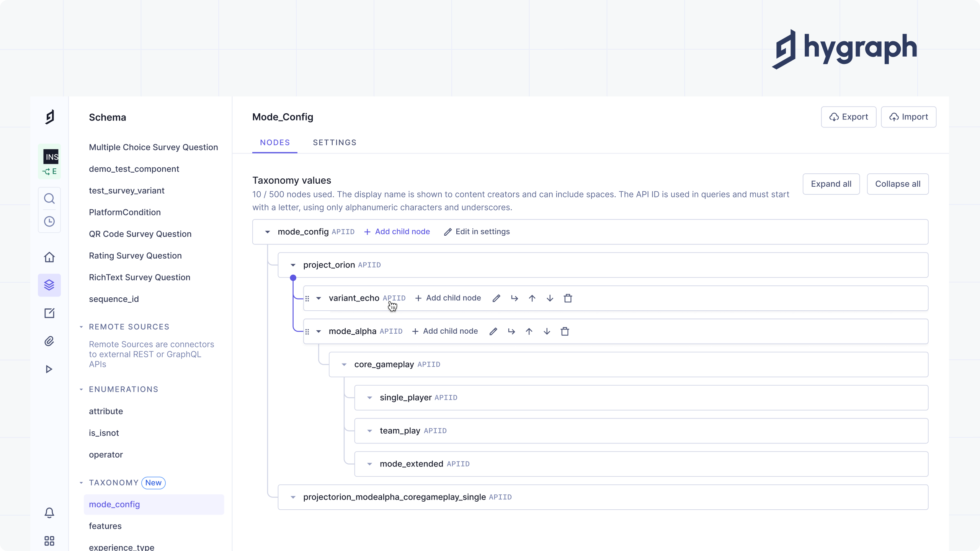980x551 pixels.
Task: Click the Expand all button
Action: coord(831,184)
